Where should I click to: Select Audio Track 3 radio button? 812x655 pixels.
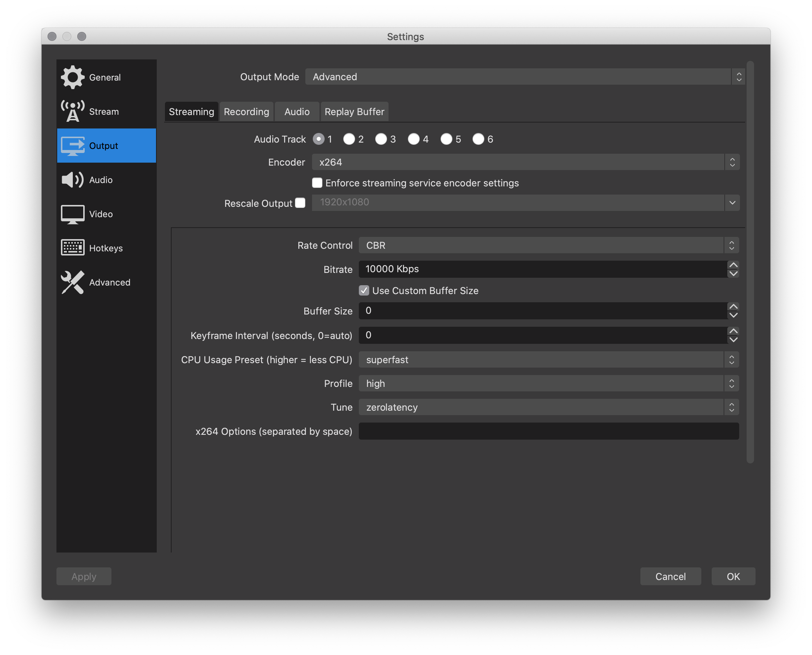tap(381, 139)
